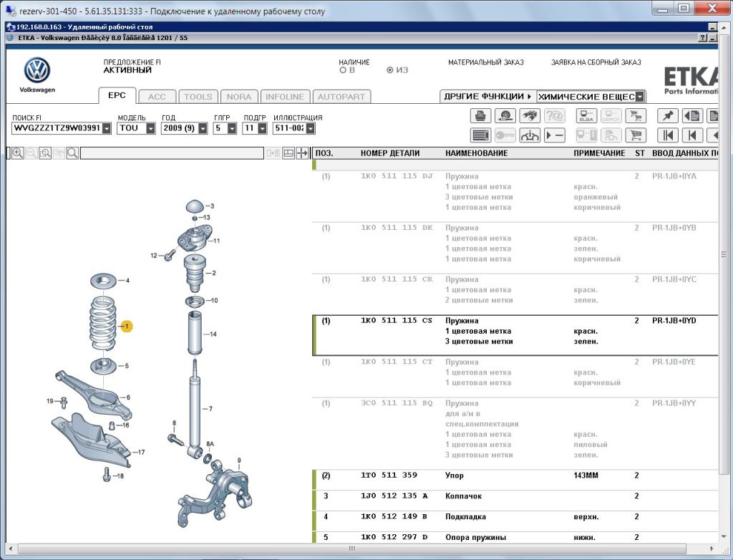This screenshot has height=560, width=733.
Task: Select part row 1K0 511 115 DK
Action: 515,248
